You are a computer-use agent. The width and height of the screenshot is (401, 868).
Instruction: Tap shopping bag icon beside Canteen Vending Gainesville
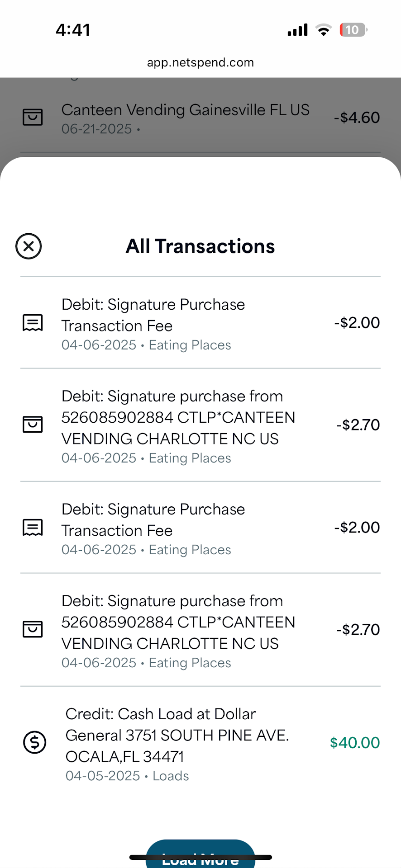pos(33,117)
